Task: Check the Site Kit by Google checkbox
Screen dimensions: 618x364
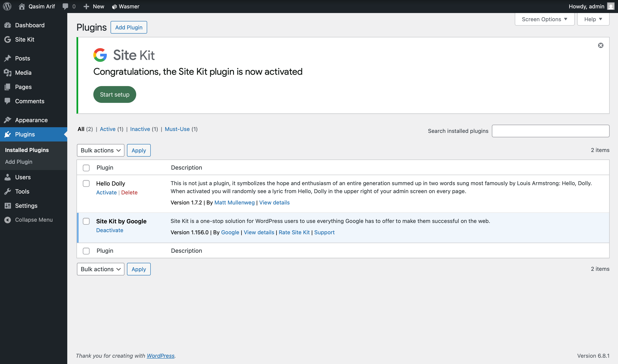Action: (x=86, y=221)
